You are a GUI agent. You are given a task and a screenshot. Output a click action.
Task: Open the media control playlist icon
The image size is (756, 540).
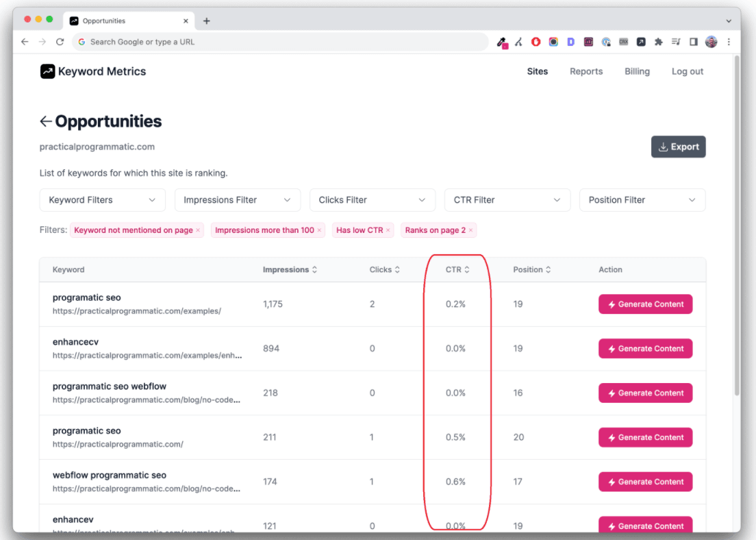pos(676,42)
